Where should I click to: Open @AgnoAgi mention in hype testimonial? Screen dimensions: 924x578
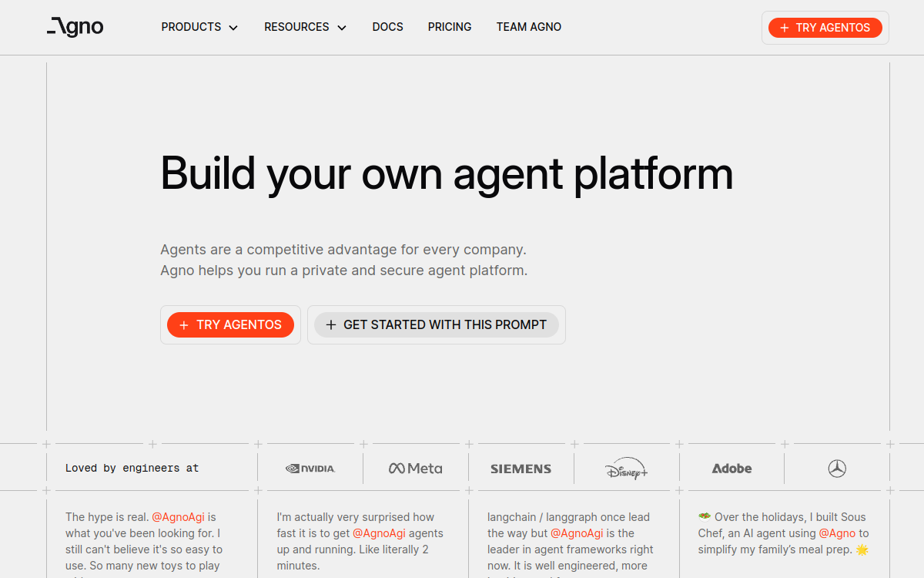[178, 517]
